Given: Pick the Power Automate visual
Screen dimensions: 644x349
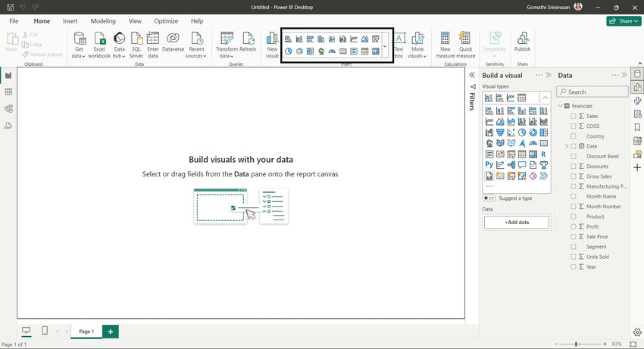Looking at the screenshot, I should point(543,176).
